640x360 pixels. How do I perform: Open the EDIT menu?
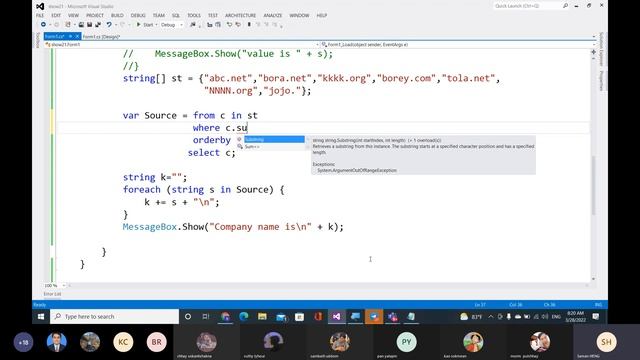click(x=56, y=16)
